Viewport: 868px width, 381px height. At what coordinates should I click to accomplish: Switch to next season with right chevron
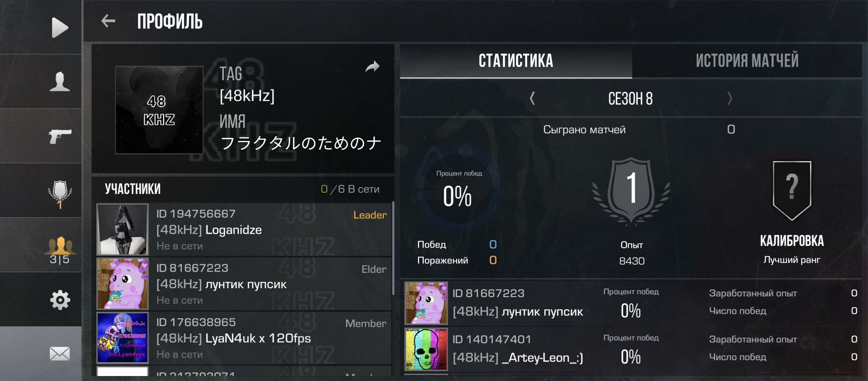click(730, 98)
